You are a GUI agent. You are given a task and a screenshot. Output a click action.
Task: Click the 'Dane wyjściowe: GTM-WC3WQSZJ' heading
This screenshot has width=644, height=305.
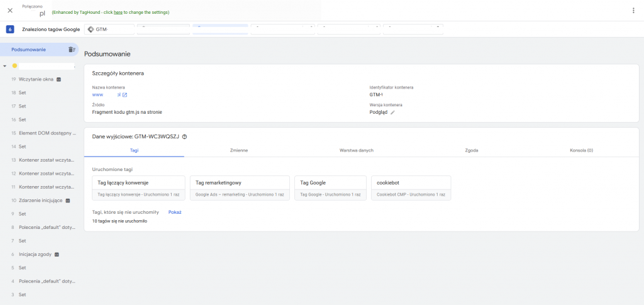(x=136, y=137)
